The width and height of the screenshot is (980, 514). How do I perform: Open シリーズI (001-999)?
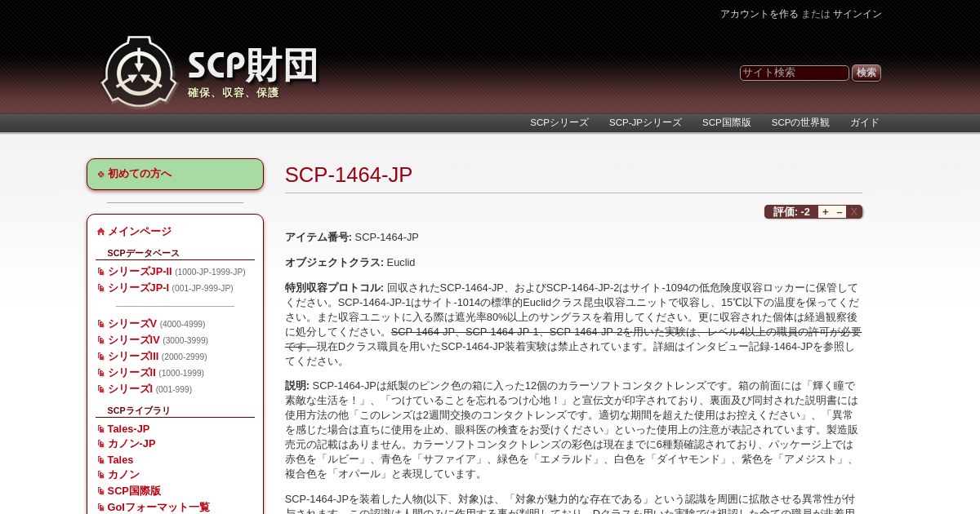(130, 389)
